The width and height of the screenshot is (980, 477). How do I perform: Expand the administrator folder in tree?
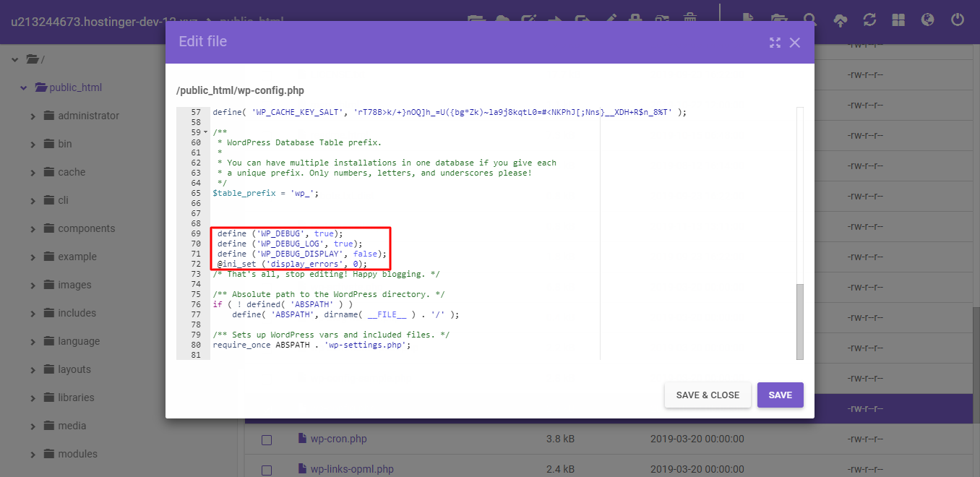33,116
